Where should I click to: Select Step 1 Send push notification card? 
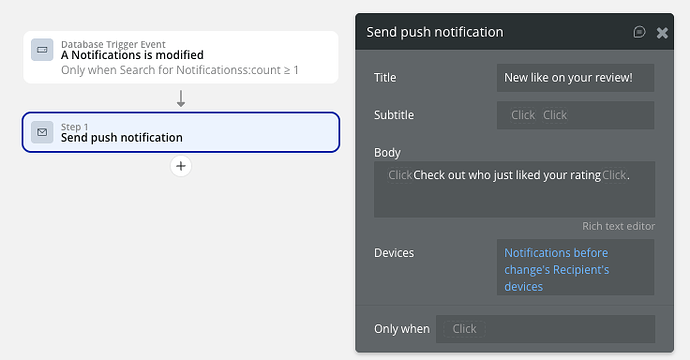click(x=181, y=132)
